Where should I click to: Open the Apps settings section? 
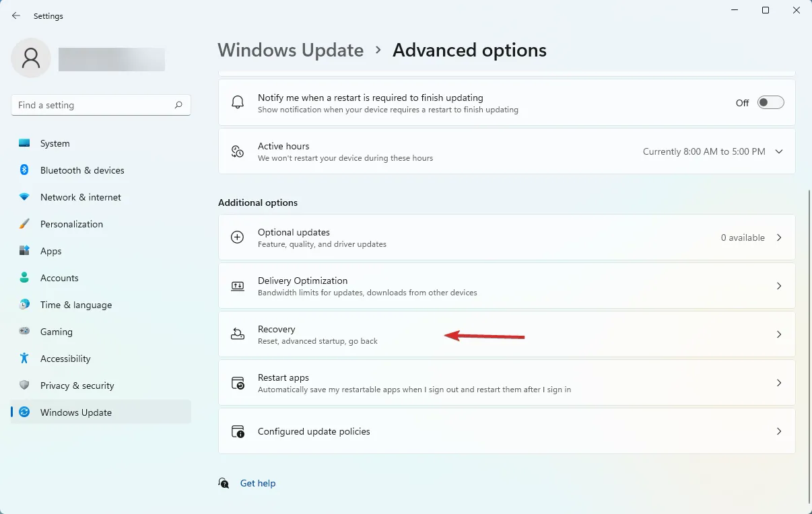(x=51, y=251)
